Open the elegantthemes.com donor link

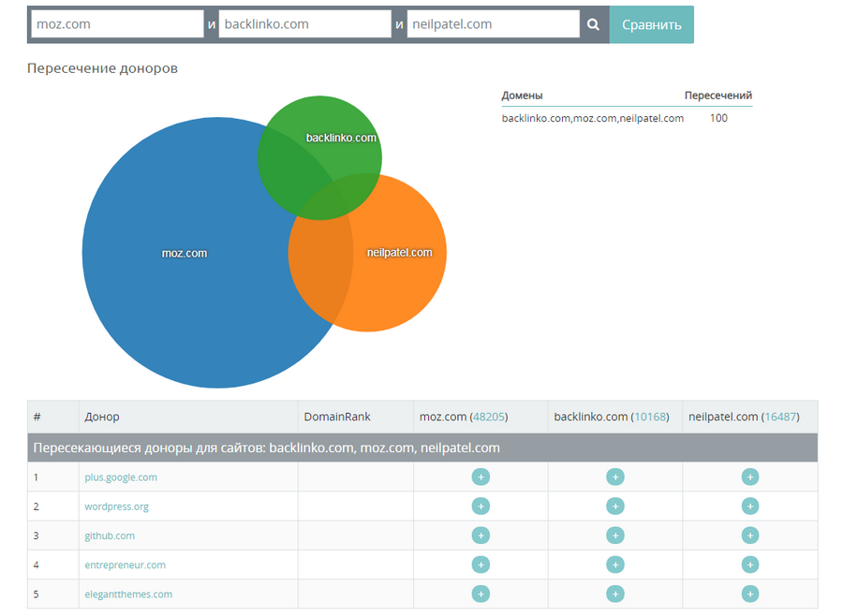coord(128,594)
